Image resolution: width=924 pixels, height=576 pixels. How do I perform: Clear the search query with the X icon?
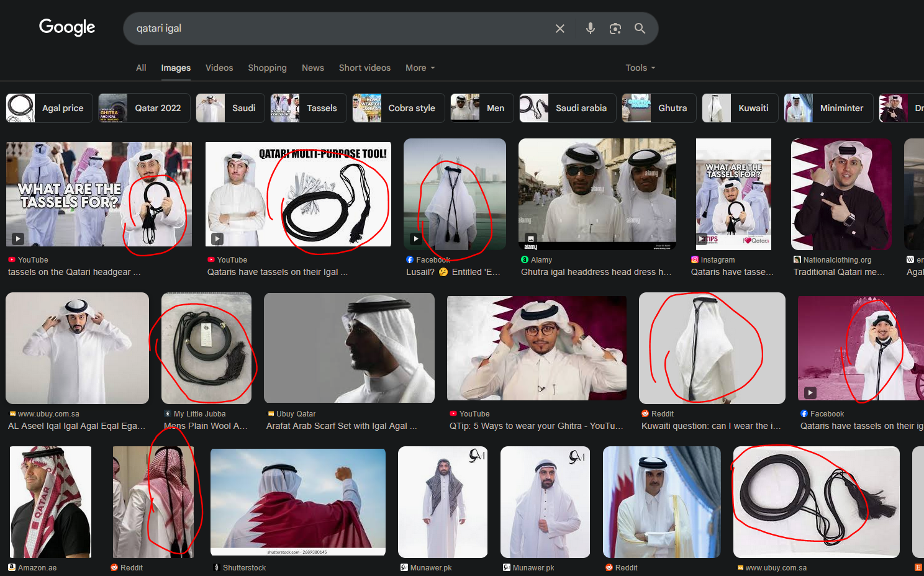click(x=560, y=29)
